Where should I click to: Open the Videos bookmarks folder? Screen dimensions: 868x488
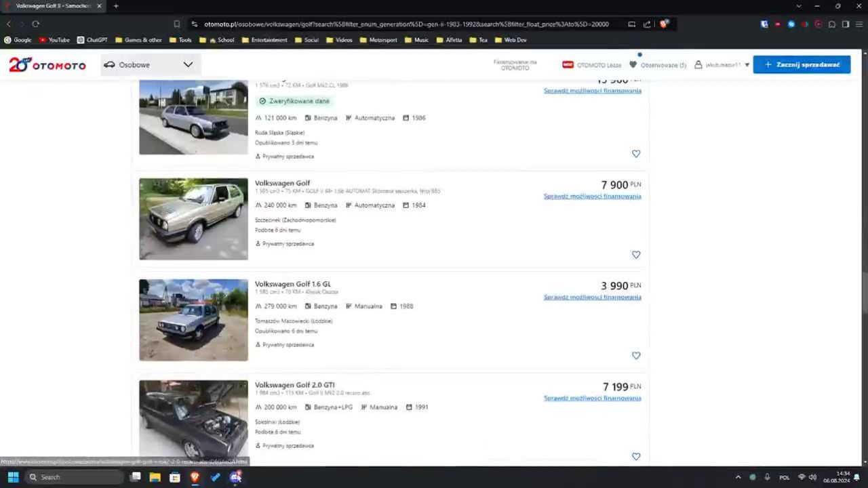click(339, 40)
